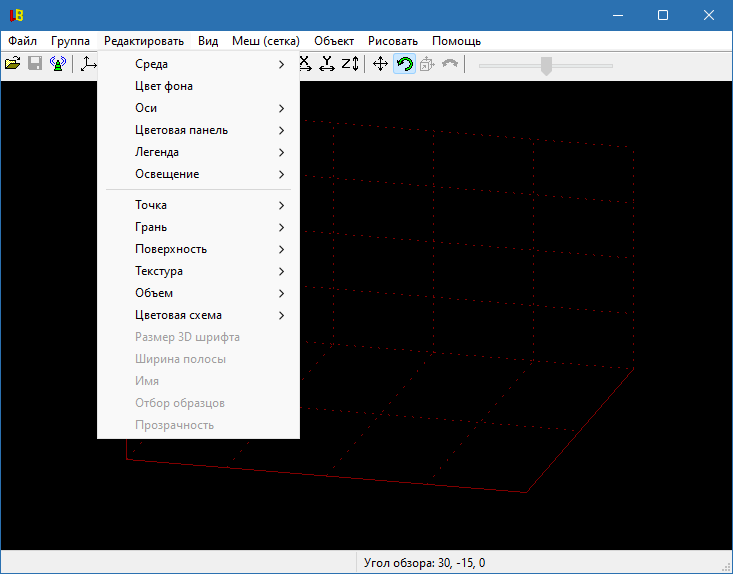Expand the Текстура submenu
Image resolution: width=733 pixels, height=574 pixels.
[199, 271]
